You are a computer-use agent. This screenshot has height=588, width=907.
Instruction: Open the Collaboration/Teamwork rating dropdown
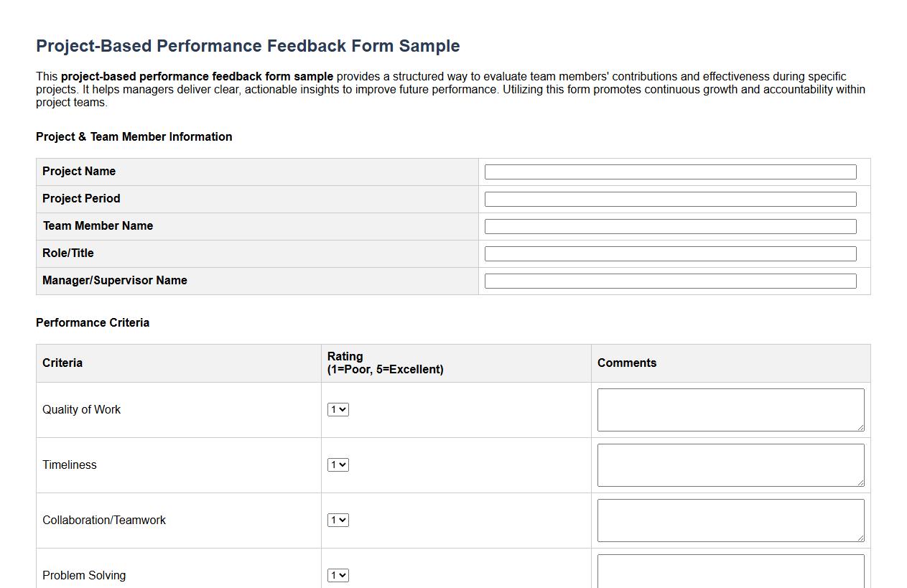point(338,520)
